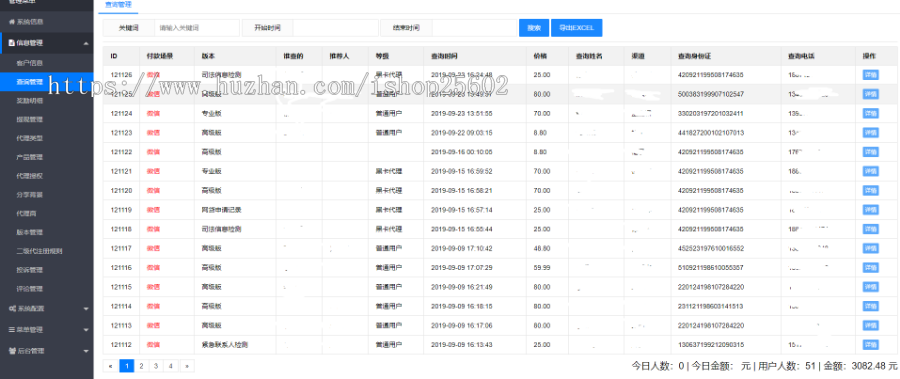
Task: Switch to the 查询管理 tab
Action: pos(118,5)
